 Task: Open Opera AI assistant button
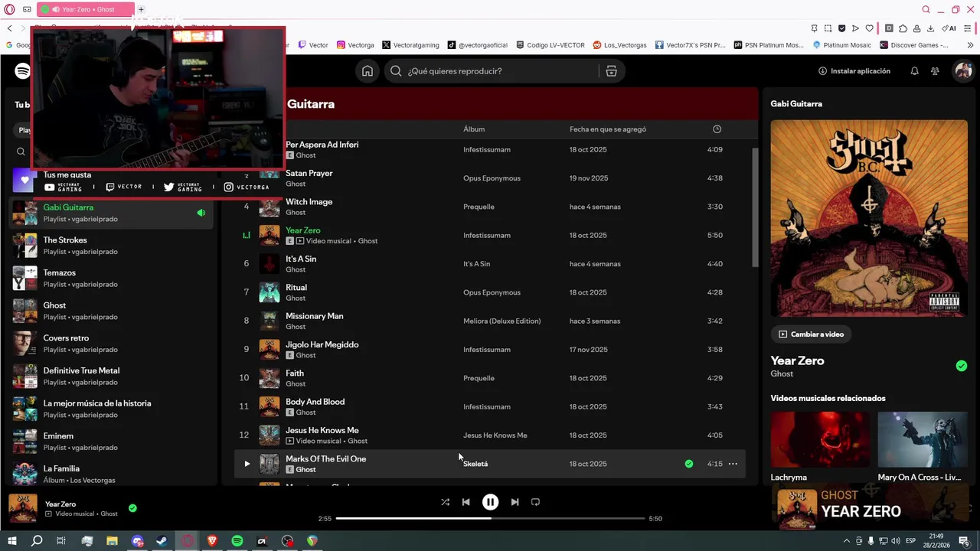click(x=949, y=28)
